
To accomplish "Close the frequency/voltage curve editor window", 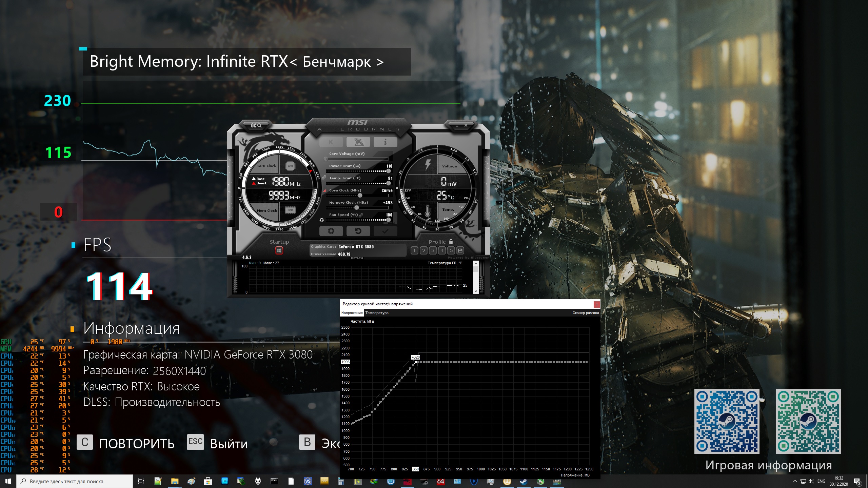I will click(x=597, y=304).
